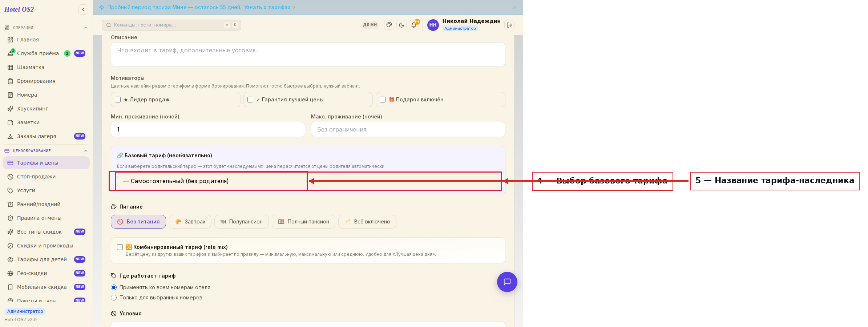The image size is (868, 327).
Task: Open Стоп-продажи ban icon
Action: click(x=11, y=177)
